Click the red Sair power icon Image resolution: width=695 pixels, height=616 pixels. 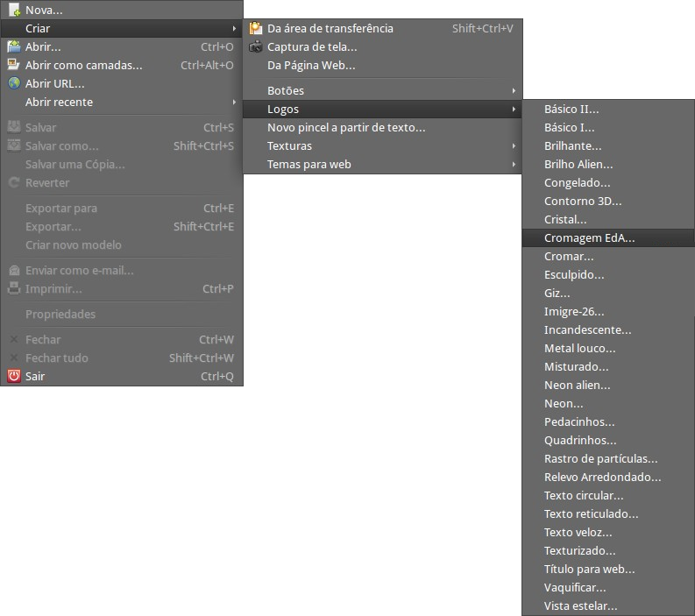(14, 376)
